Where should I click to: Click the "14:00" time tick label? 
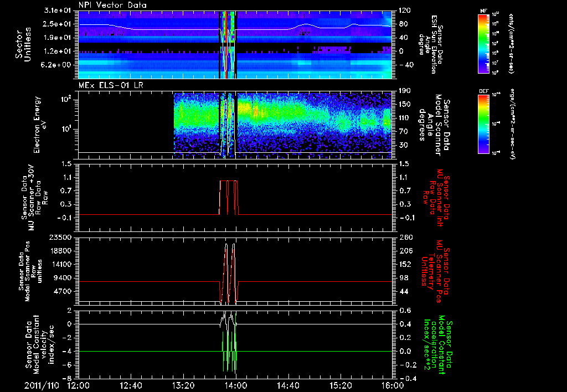click(236, 386)
